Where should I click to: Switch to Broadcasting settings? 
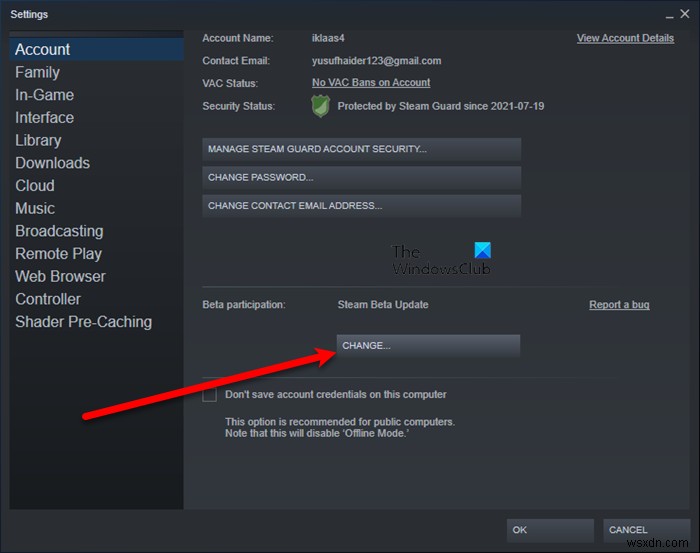59,231
